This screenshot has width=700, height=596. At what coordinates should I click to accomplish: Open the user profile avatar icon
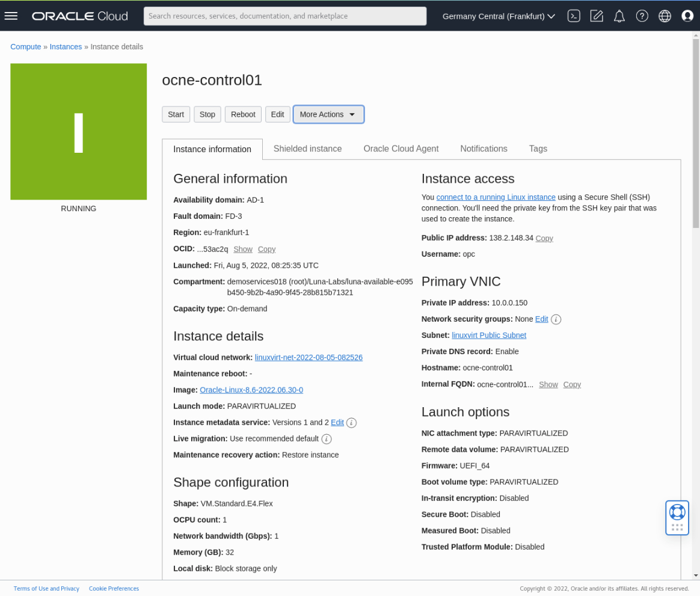coord(687,16)
